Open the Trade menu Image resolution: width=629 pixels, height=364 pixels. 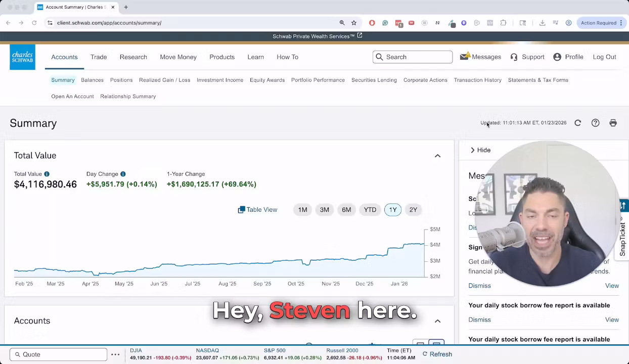click(x=99, y=57)
